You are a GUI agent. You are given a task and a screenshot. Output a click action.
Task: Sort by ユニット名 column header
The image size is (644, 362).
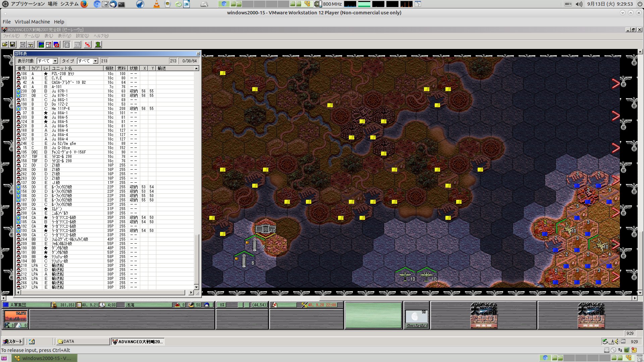click(x=77, y=68)
